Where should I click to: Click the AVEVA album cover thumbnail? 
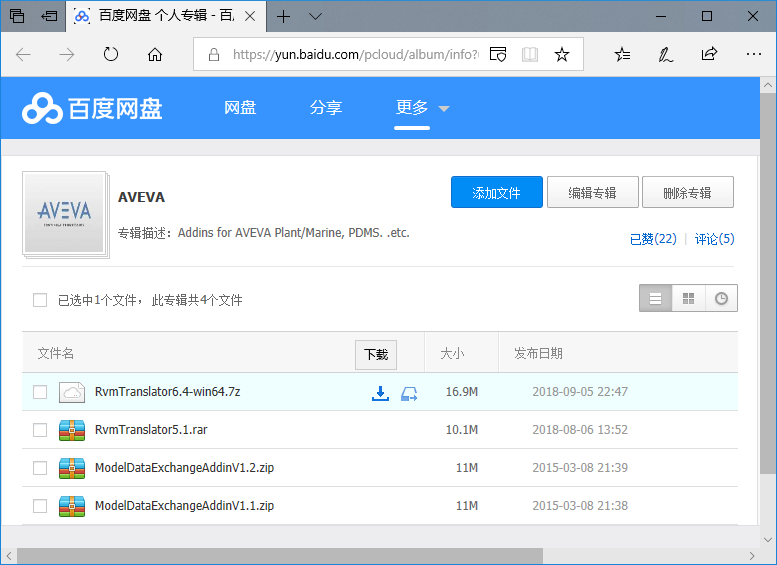(x=65, y=214)
